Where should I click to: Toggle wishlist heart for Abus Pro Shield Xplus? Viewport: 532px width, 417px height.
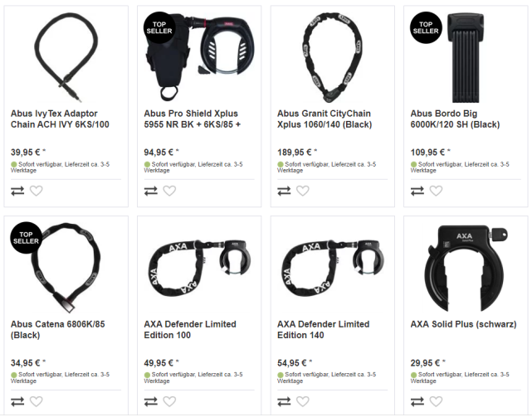pos(169,191)
